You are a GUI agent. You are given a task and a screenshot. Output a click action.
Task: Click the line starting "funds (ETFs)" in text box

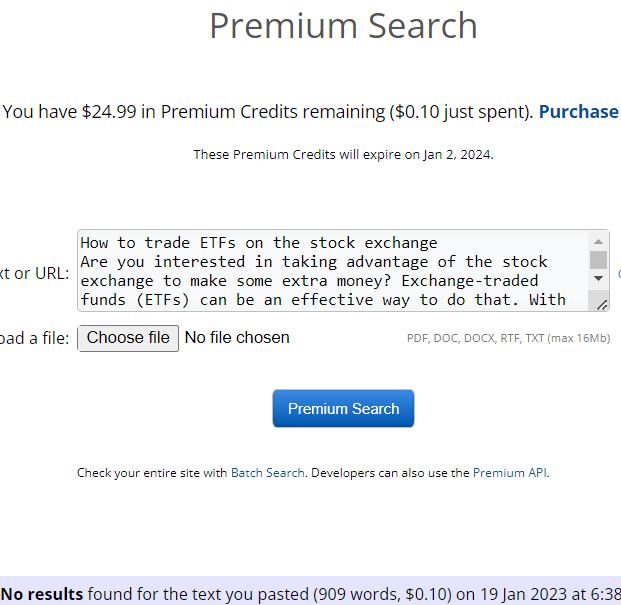tap(322, 300)
